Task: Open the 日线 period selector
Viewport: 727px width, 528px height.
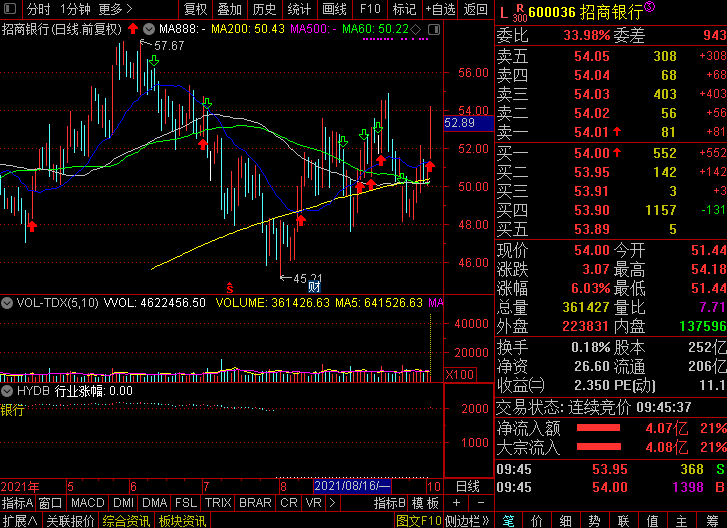Action: point(467,485)
